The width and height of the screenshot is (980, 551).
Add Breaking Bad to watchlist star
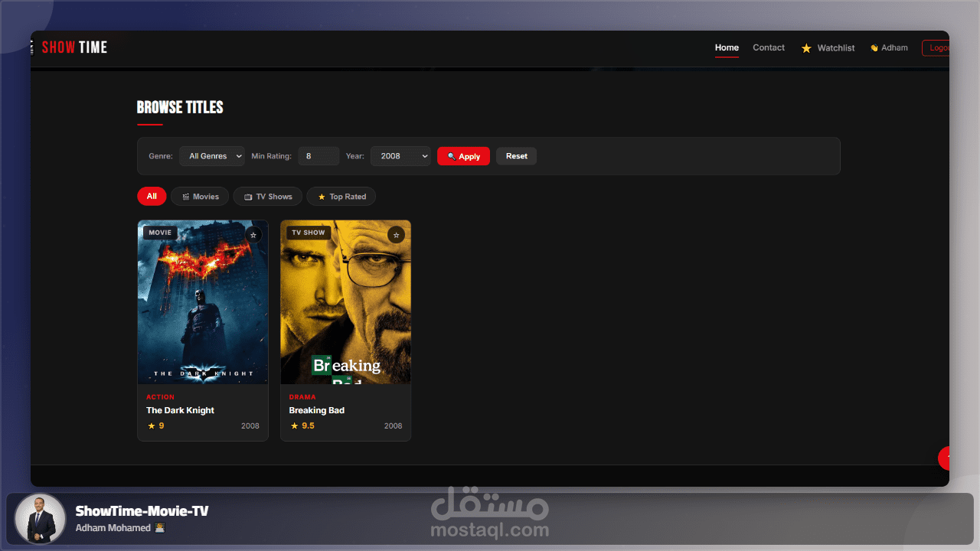click(x=396, y=235)
